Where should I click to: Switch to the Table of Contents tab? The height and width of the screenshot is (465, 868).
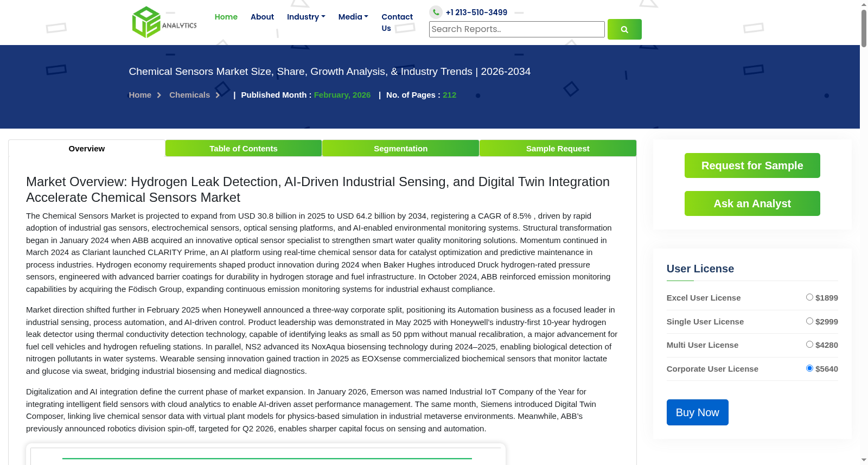[244, 149]
